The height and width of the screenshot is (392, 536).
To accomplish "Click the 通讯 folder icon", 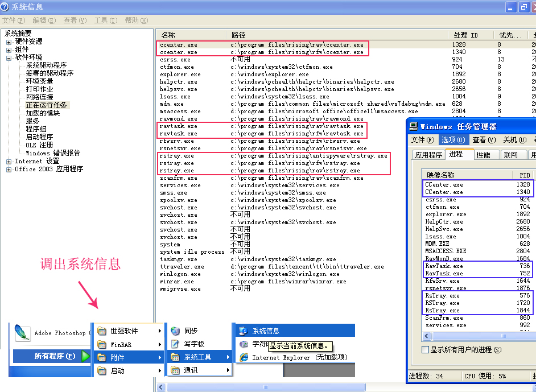I will (x=175, y=370).
